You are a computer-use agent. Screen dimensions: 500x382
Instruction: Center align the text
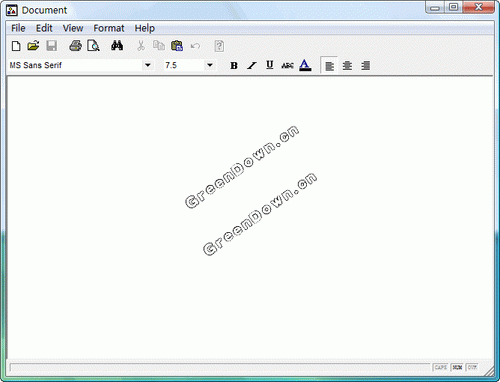click(x=347, y=65)
